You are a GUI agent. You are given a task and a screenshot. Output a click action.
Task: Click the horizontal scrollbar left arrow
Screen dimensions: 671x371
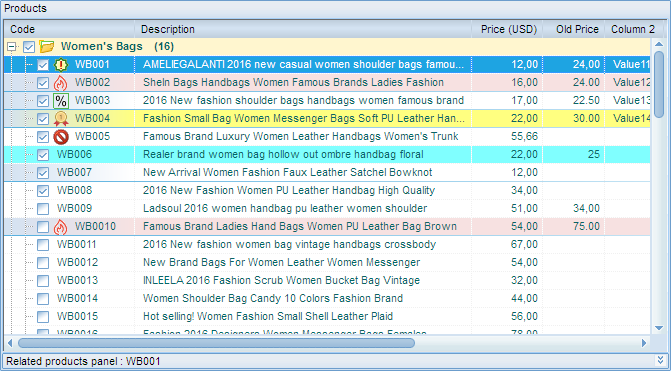(10, 343)
